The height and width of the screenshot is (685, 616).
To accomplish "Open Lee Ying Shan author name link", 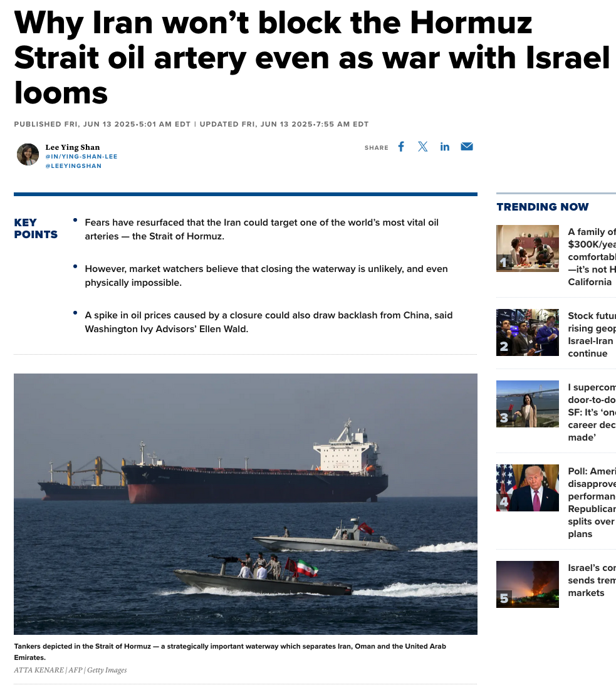I will [73, 147].
